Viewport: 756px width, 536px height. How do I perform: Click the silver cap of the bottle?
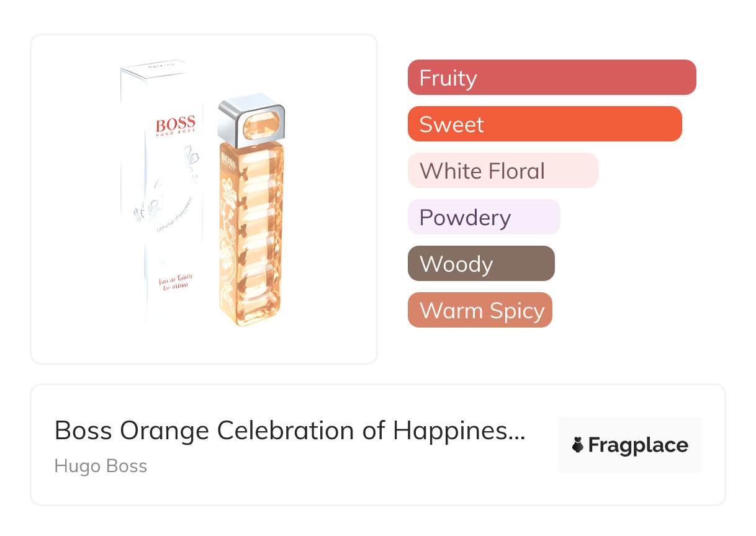251,118
